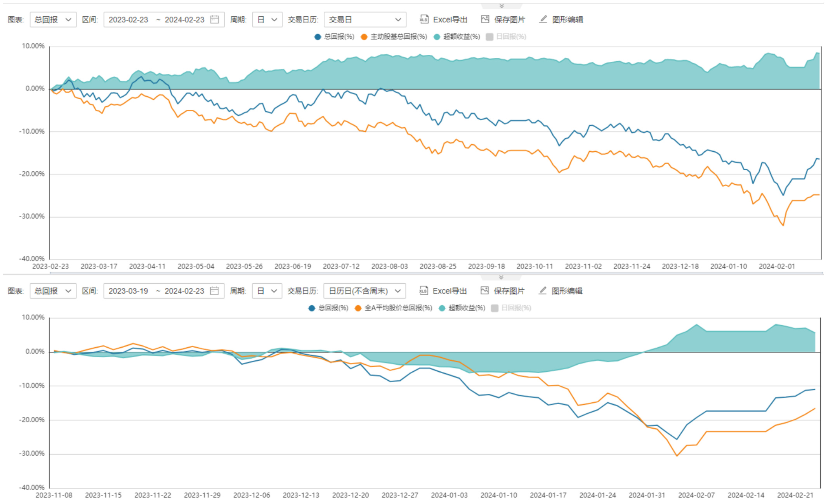This screenshot has width=828, height=504.
Task: Open 交易日 trading calendar dropdown in top panel
Action: (365, 19)
